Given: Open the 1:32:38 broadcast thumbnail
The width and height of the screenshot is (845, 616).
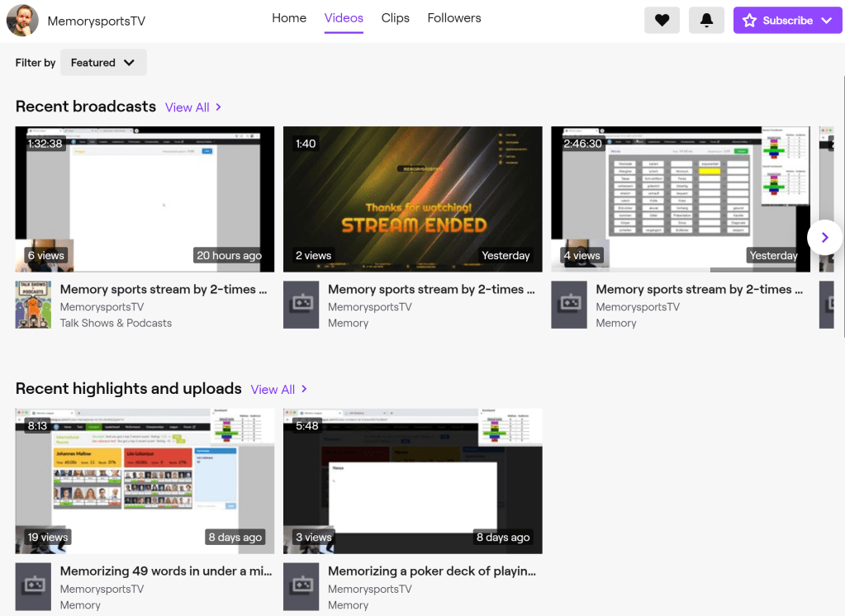Looking at the screenshot, I should tap(145, 199).
